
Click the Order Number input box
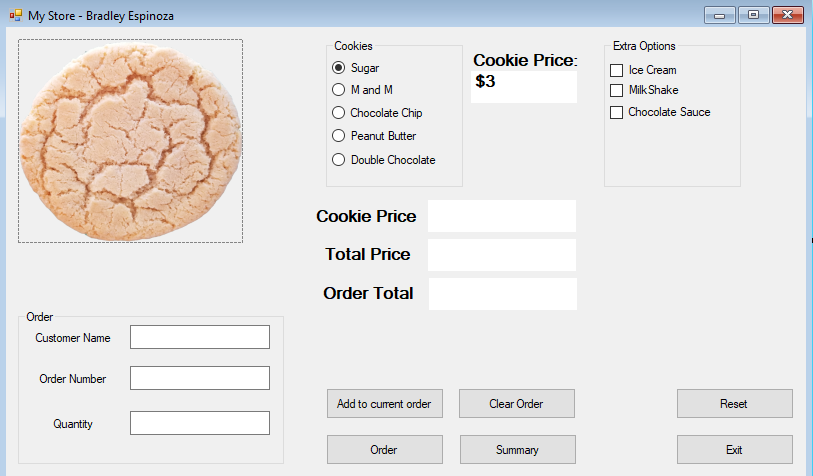[x=200, y=378]
